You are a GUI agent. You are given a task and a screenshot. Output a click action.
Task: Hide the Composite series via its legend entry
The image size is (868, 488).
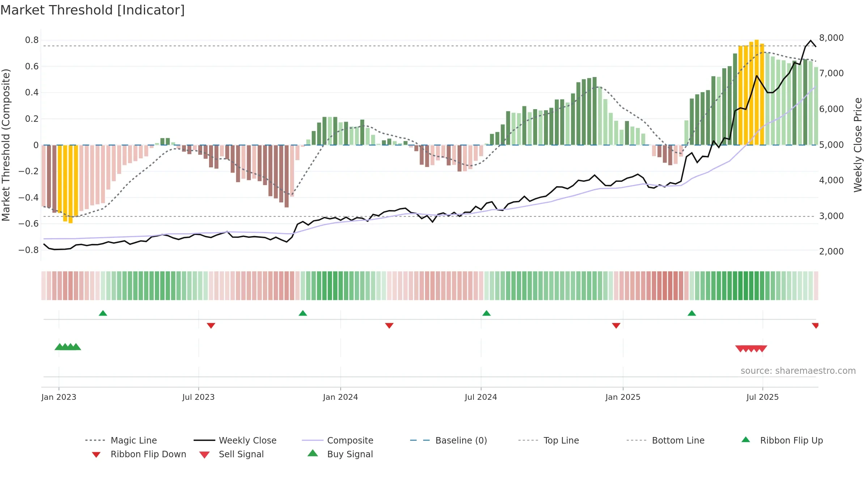tap(337, 440)
